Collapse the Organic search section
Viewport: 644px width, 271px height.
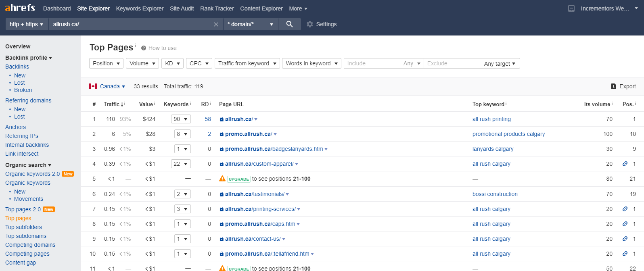tap(28, 165)
